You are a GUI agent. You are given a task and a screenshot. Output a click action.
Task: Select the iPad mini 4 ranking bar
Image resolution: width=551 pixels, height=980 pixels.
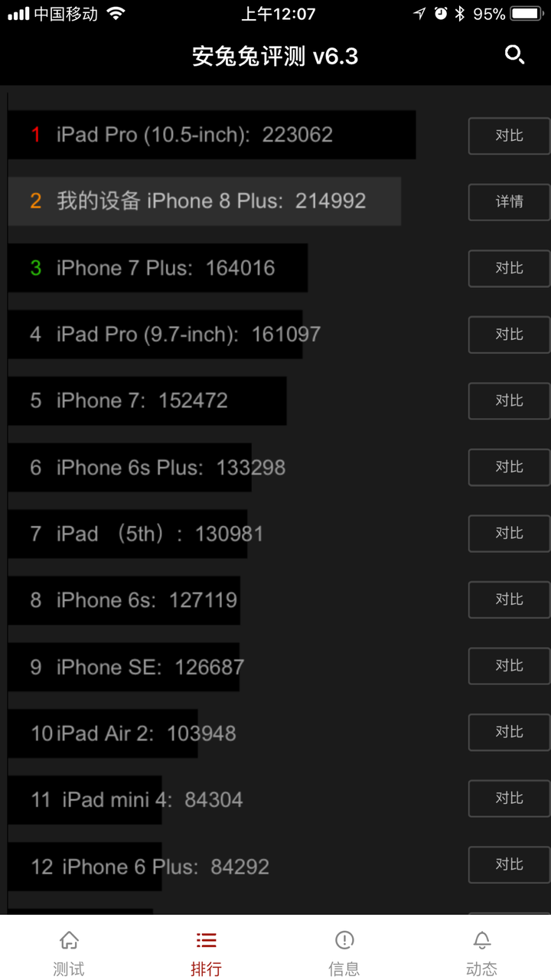85,800
